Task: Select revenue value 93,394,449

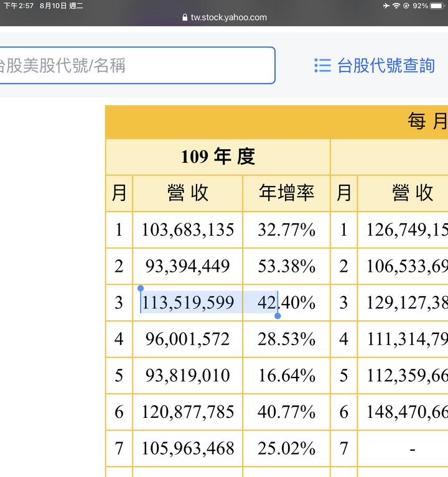Action: 187,266
